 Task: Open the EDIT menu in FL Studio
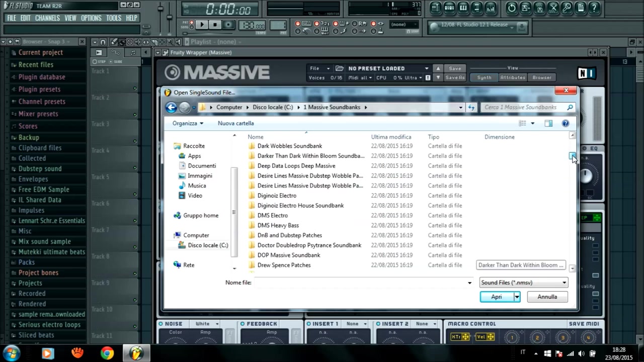point(26,18)
